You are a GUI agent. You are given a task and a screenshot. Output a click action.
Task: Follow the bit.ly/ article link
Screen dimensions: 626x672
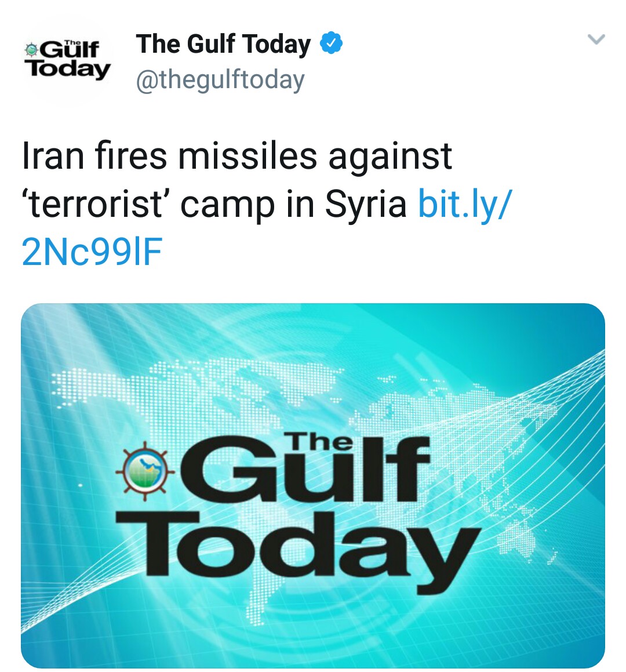465,204
